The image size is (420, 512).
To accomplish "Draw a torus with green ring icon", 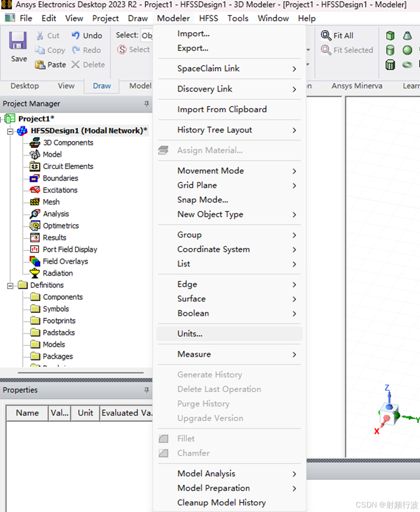I will 407,65.
